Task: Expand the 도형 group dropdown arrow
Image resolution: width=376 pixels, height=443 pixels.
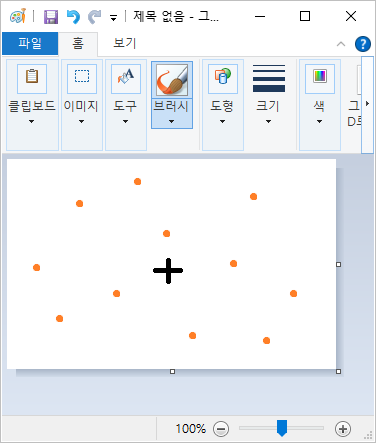Action: pyautogui.click(x=222, y=122)
